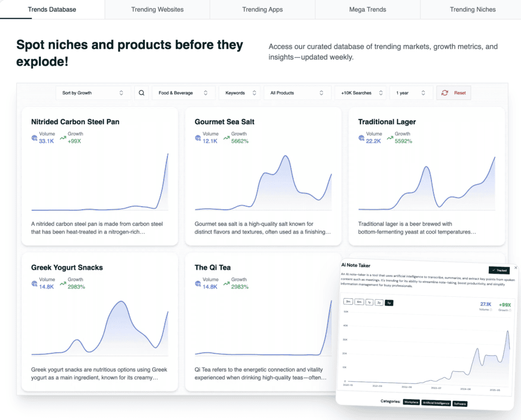Click the globe volume icon on Traditional Lager
The height and width of the screenshot is (420, 521).
361,137
